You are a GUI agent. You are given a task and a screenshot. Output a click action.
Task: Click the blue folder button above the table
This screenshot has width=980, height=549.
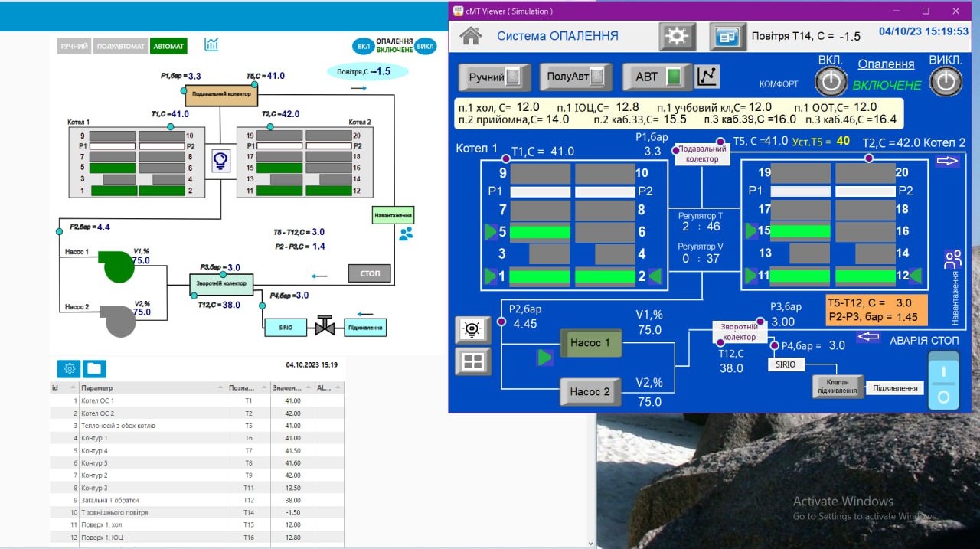(x=94, y=369)
